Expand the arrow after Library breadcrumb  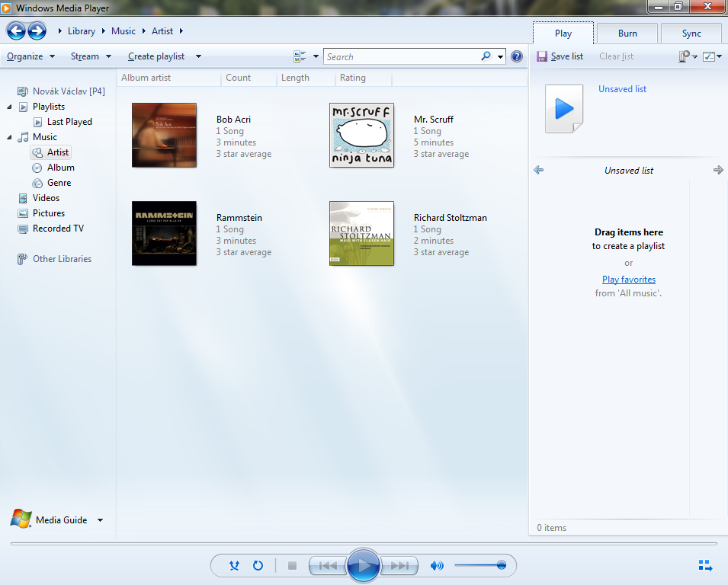pos(104,31)
